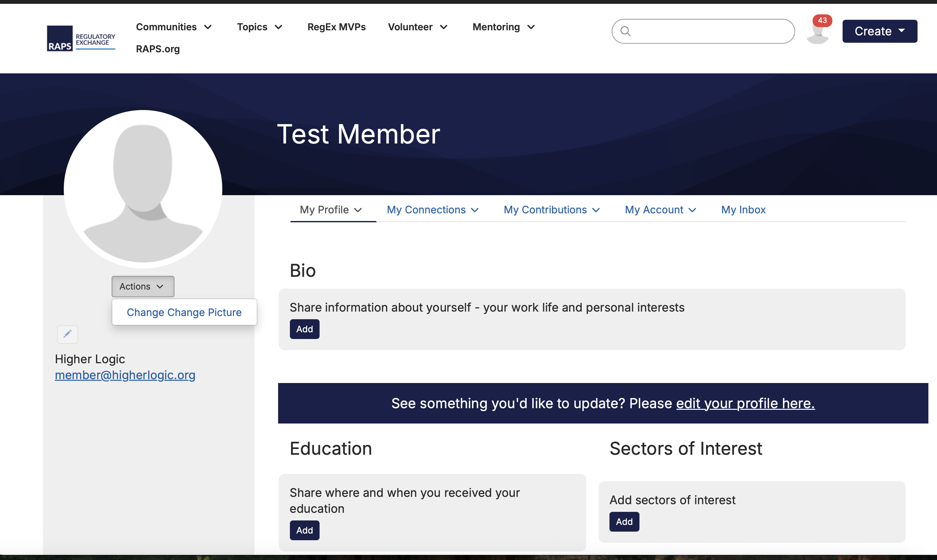The image size is (937, 560).
Task: Toggle the Actions dropdown button
Action: coord(143,286)
